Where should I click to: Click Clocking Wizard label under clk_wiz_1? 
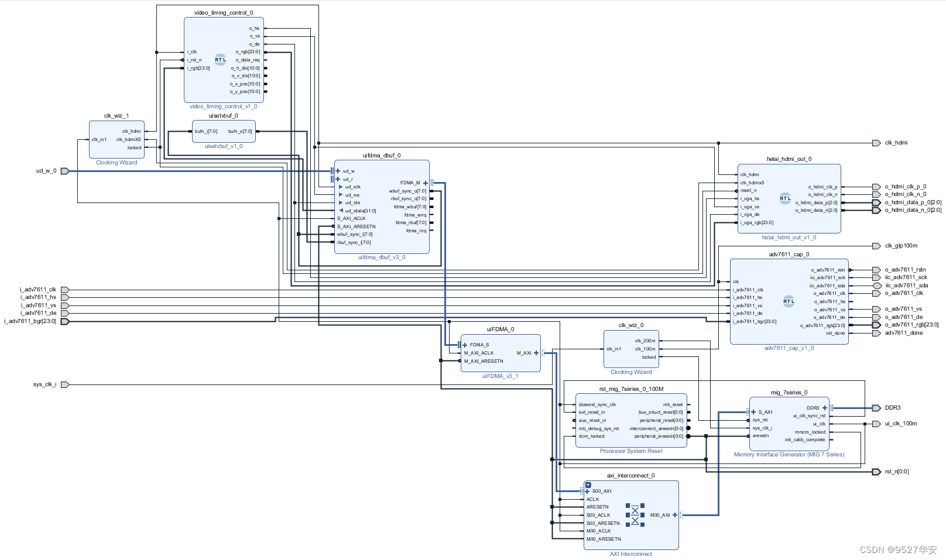pyautogui.click(x=116, y=163)
